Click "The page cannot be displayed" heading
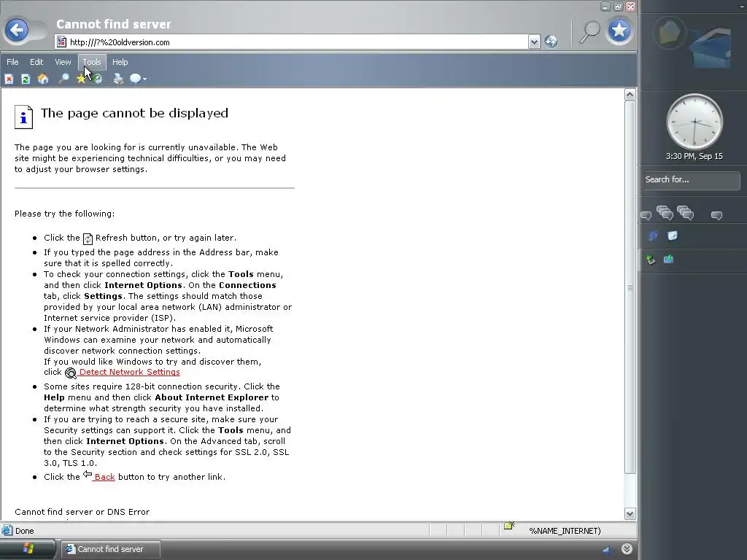The height and width of the screenshot is (560, 747). 134,113
